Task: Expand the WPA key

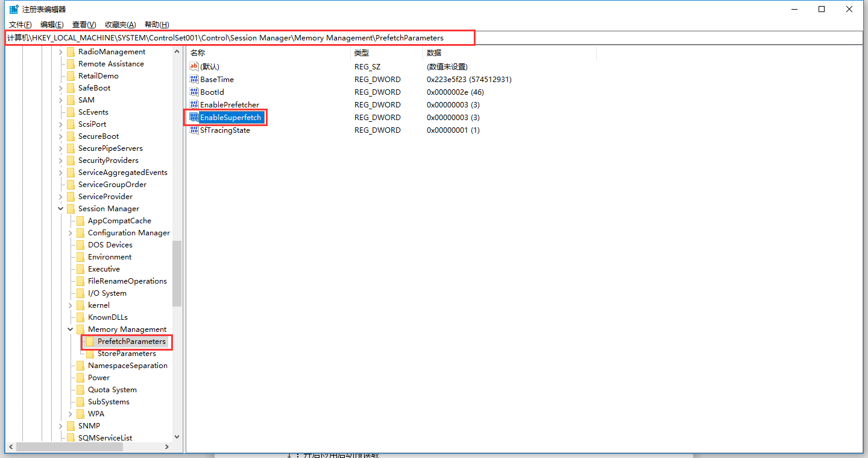Action: coord(71,414)
